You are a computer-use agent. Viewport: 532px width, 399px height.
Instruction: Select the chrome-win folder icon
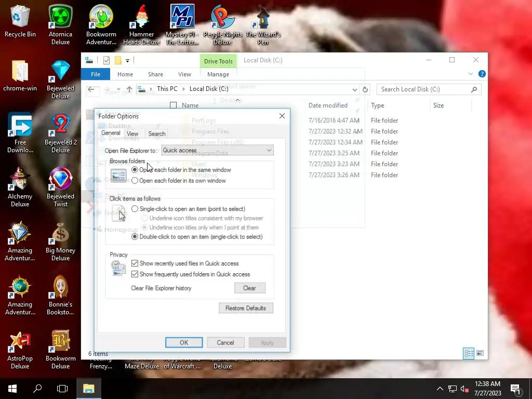click(x=20, y=76)
